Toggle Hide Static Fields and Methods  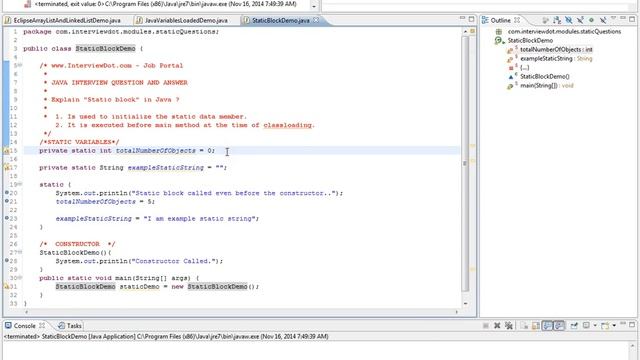[x=580, y=20]
